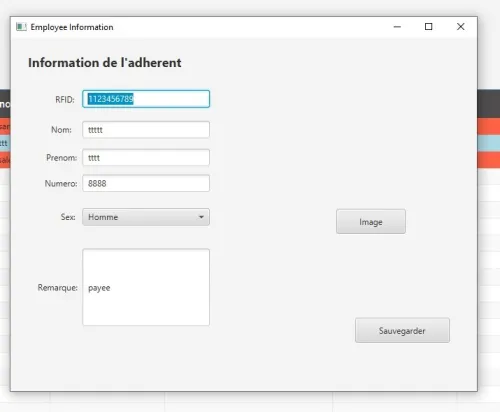The height and width of the screenshot is (412, 500).
Task: Click the 'Information de l'adherent' heading
Action: 105,63
